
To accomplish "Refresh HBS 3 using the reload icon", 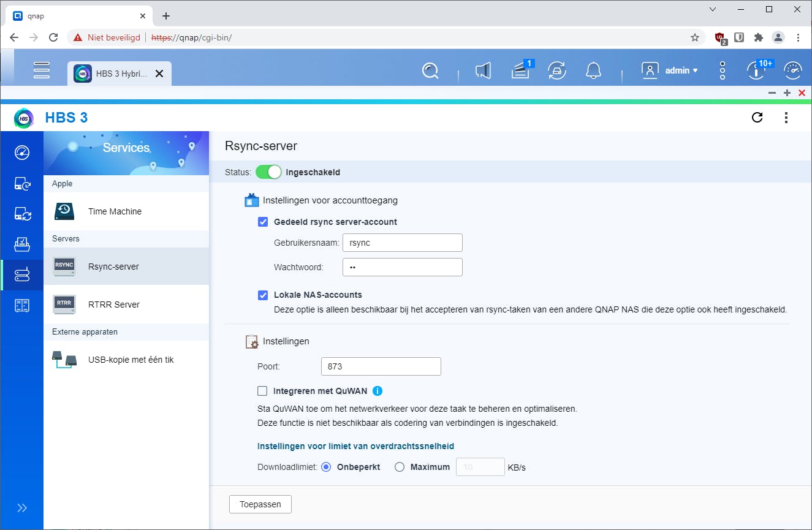I will click(757, 117).
